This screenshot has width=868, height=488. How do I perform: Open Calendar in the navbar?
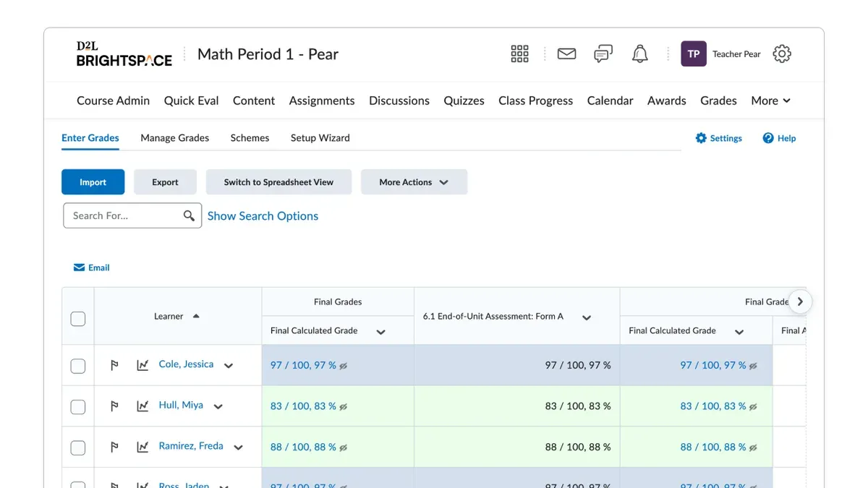(610, 100)
